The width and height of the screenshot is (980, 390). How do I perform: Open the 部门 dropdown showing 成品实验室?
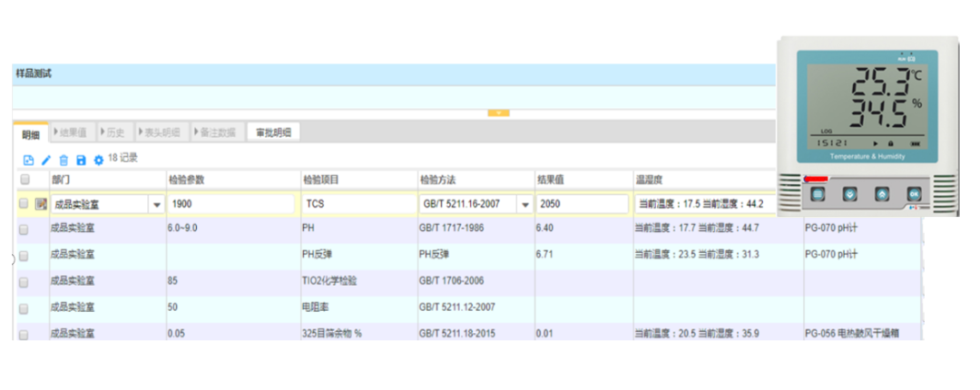point(157,205)
